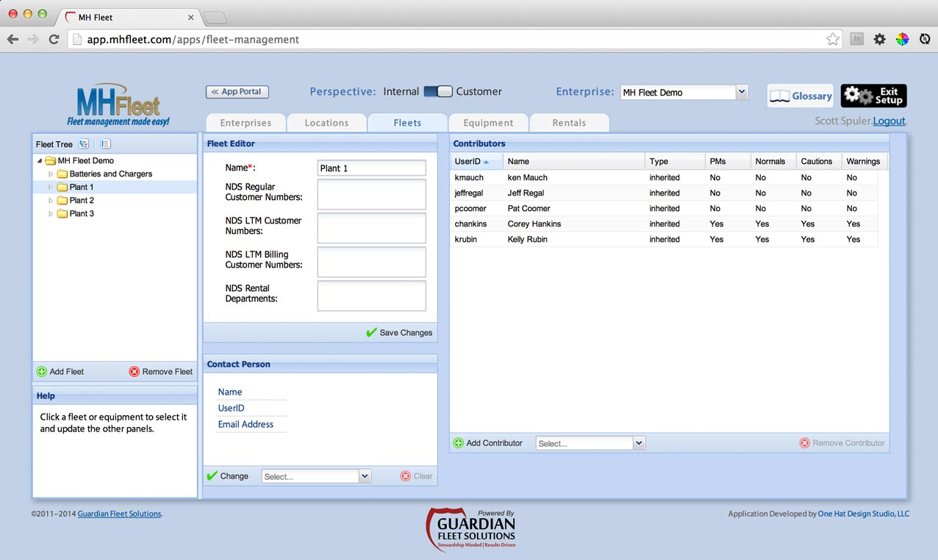Screen dimensions: 938x560
Task: Click the NDS Regular Customer Numbers text box
Action: coord(371,195)
